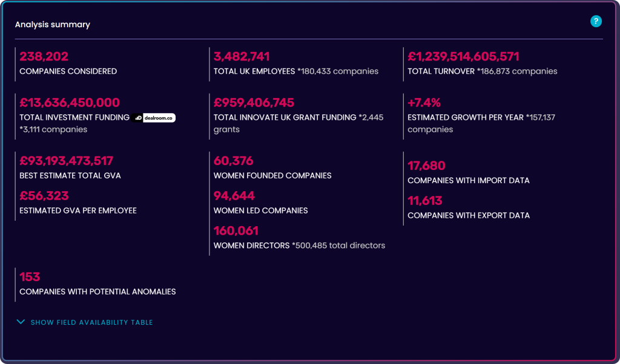Screen dimensions: 620x364
Task: Click the +7.4% estimated growth value
Action: click(x=424, y=103)
